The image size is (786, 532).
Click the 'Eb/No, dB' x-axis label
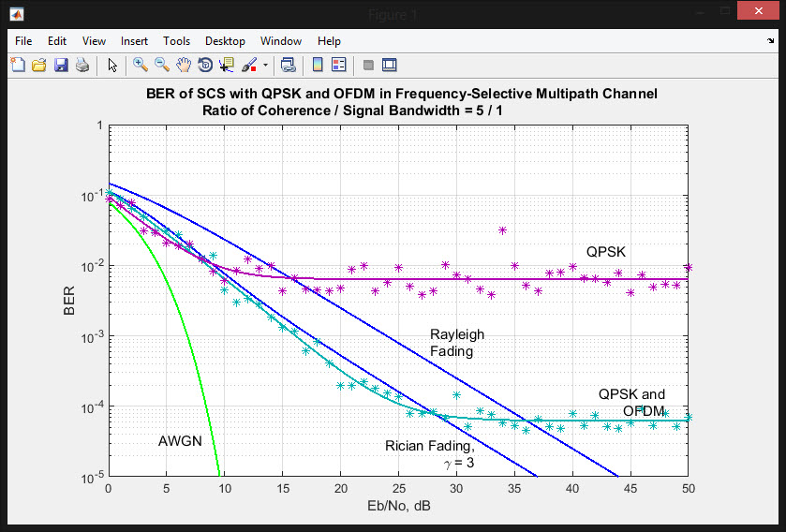(x=398, y=506)
